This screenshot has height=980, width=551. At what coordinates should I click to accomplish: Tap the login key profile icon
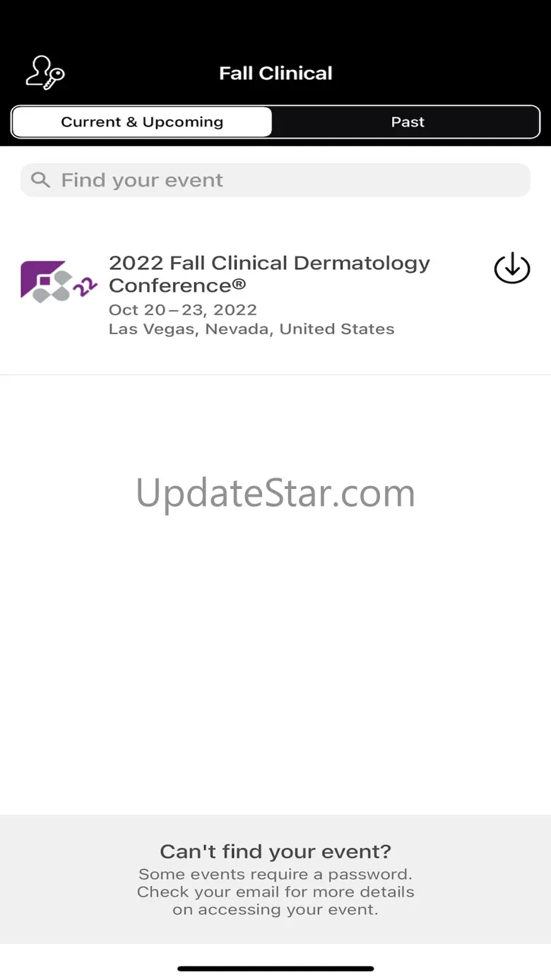point(45,73)
